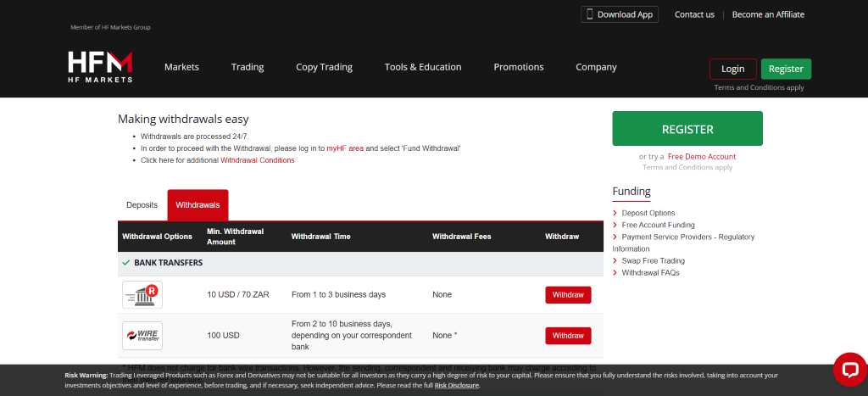Open the Free Demo Account link
The width and height of the screenshot is (868, 396).
coord(702,157)
